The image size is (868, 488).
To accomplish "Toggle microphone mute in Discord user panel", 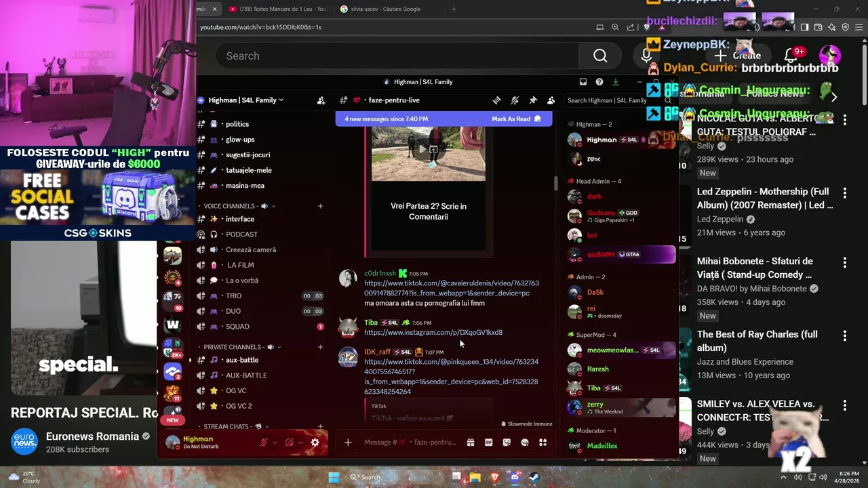I will click(x=263, y=443).
